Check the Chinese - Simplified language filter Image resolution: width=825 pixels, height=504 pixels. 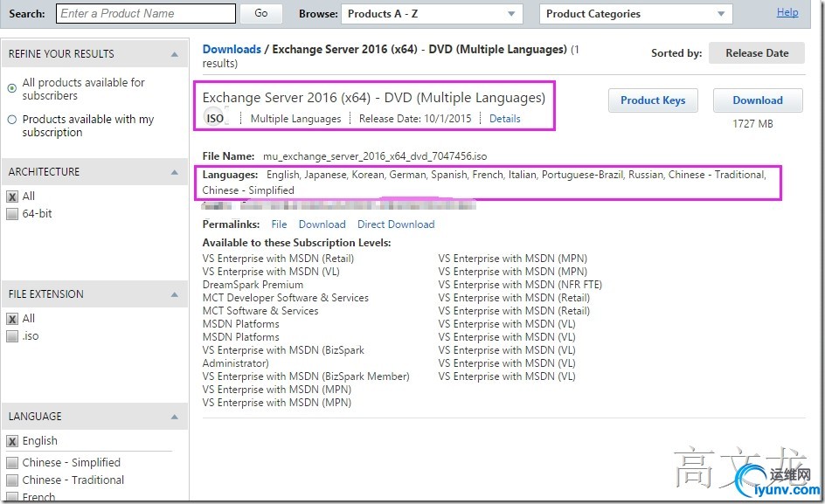coord(12,462)
